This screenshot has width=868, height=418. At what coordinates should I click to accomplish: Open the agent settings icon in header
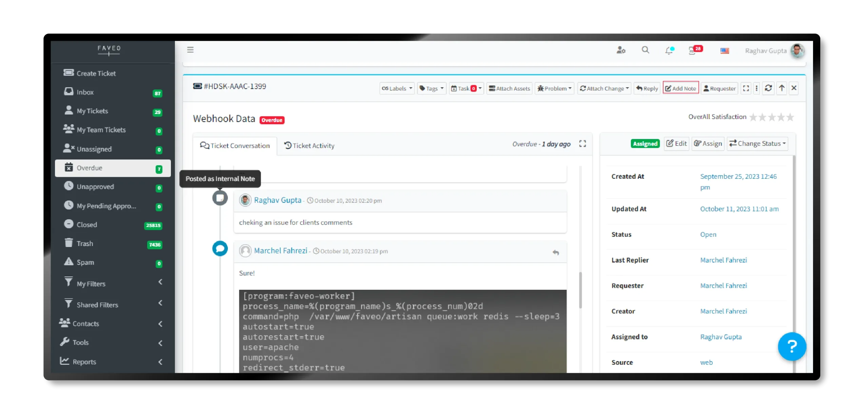tap(620, 50)
